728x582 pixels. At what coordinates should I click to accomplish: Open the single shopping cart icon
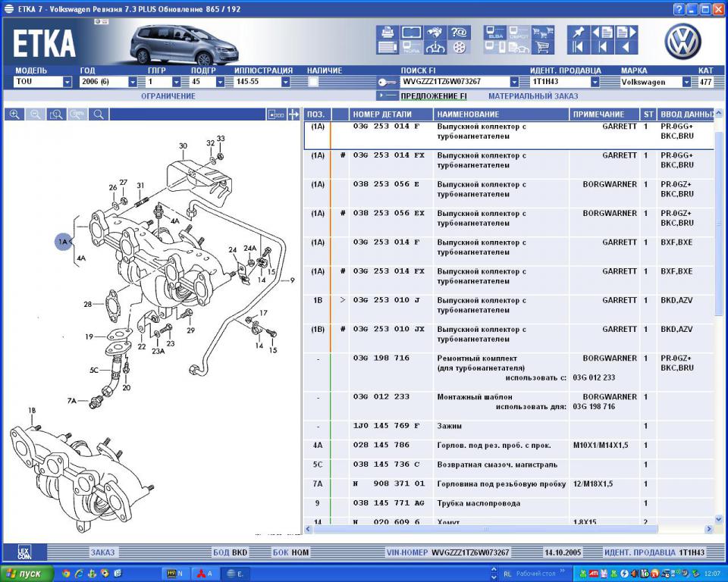coord(543,47)
